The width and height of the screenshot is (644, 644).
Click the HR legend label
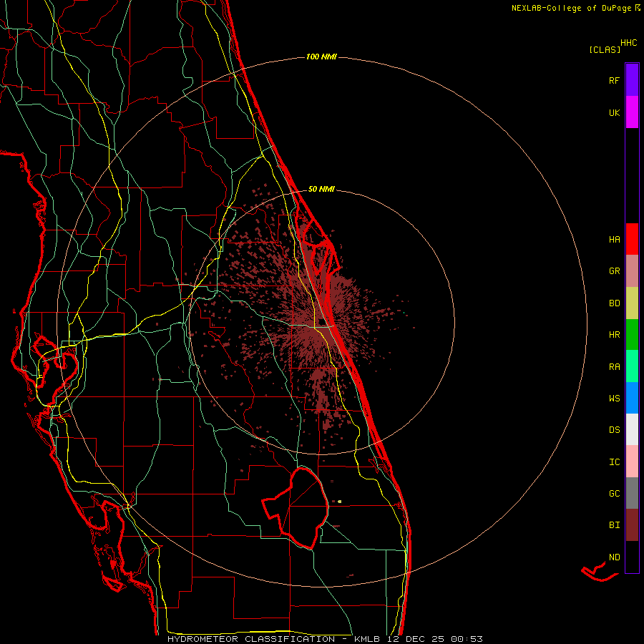tap(614, 335)
